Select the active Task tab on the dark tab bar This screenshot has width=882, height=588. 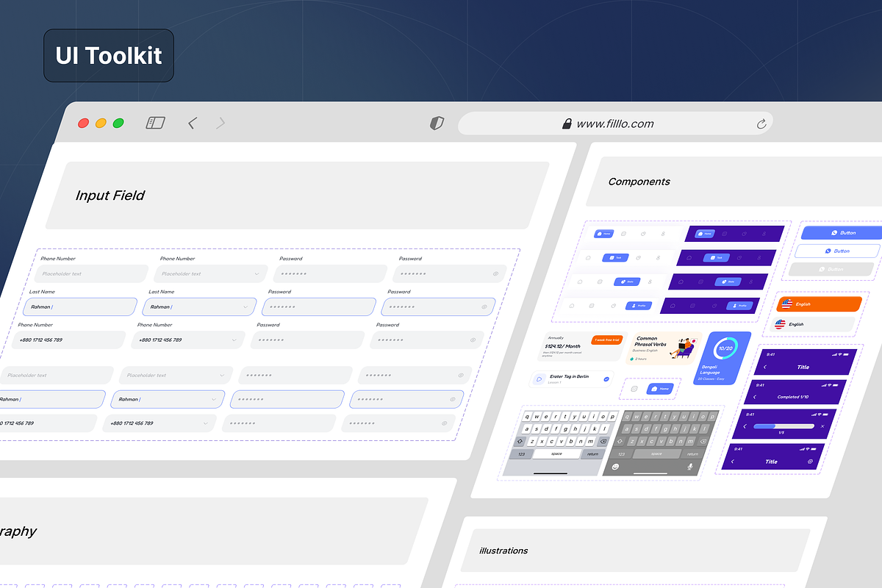(716, 258)
